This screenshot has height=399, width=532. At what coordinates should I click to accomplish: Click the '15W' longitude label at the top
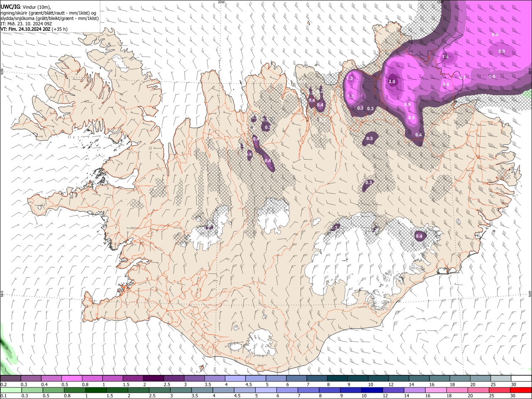coord(440,2)
